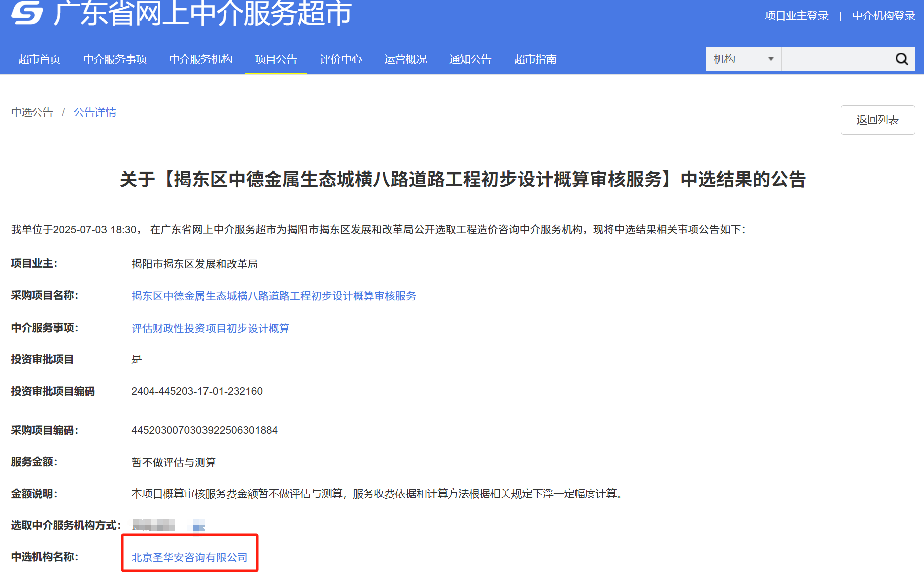The image size is (924, 576).
Task: Go to 中介服务事项 menu
Action: point(115,59)
